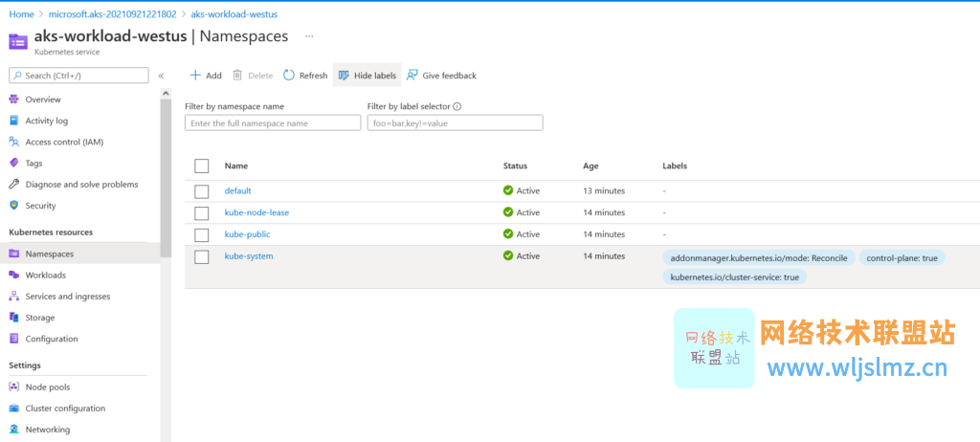Viewport: 980px width, 442px height.
Task: Open the kube-public namespace link
Action: 248,233
